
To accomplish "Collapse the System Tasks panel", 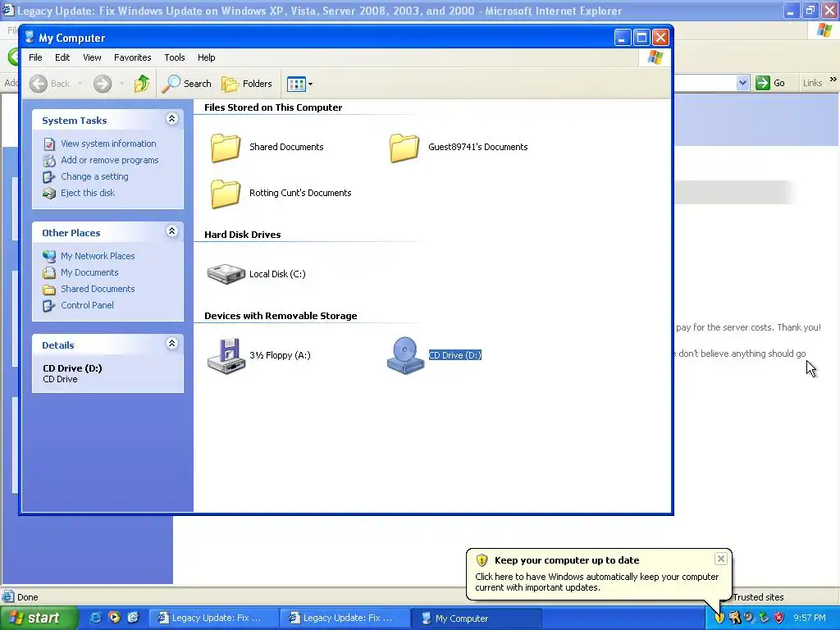I will tap(171, 119).
